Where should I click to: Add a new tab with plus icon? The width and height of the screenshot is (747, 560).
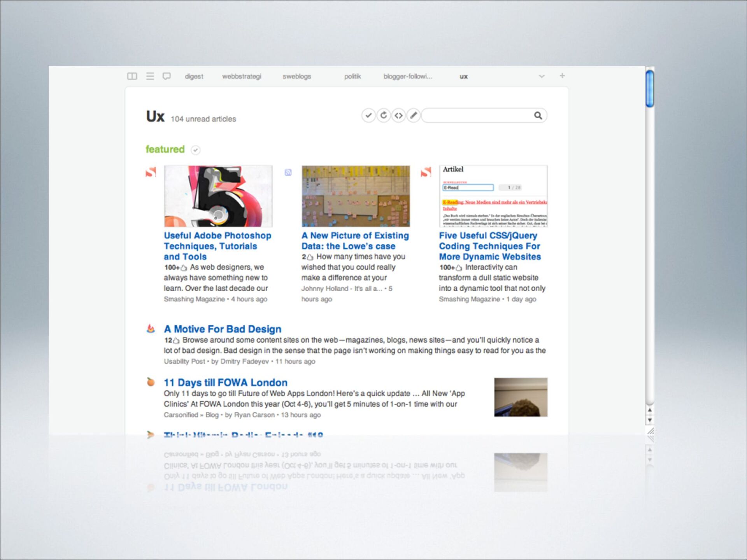pos(562,76)
